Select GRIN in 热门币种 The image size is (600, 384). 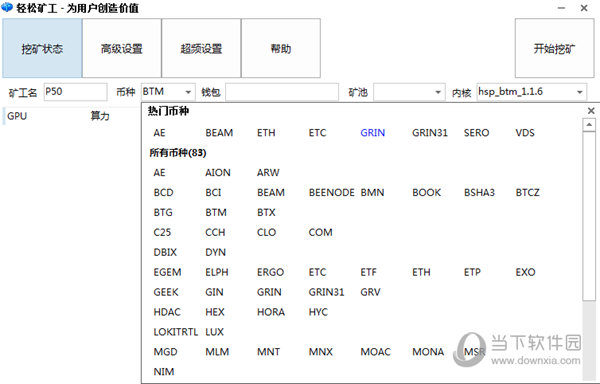coord(373,133)
